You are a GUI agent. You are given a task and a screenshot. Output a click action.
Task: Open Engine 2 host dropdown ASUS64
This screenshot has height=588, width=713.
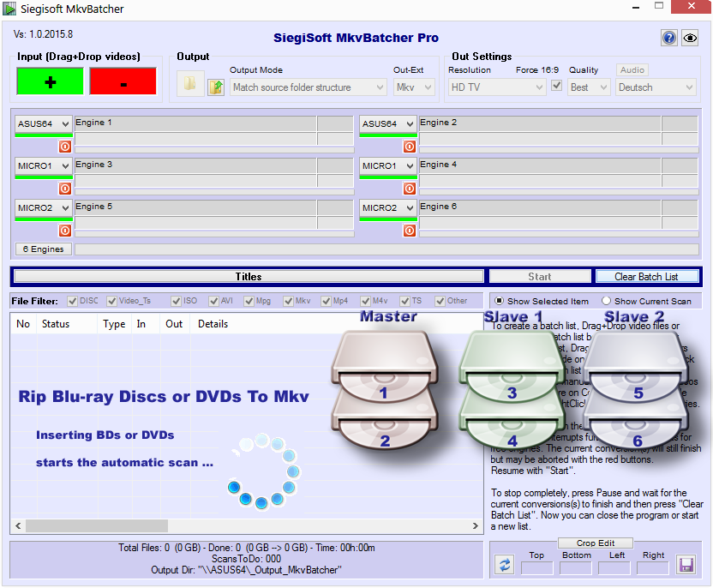[388, 123]
